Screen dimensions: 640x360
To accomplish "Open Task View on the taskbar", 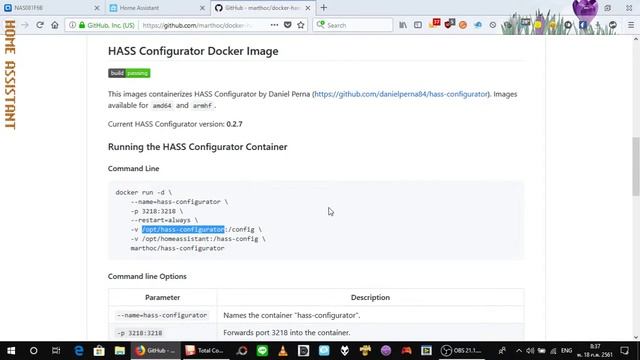I will point(56,351).
